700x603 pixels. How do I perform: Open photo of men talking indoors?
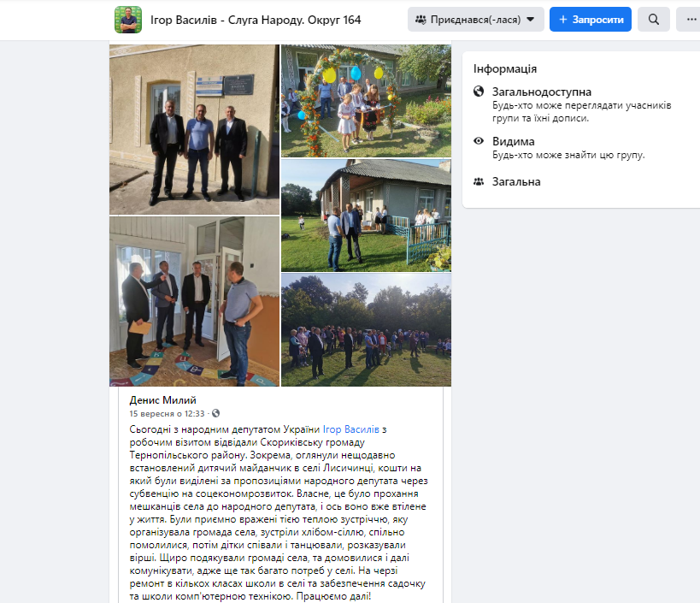click(194, 301)
